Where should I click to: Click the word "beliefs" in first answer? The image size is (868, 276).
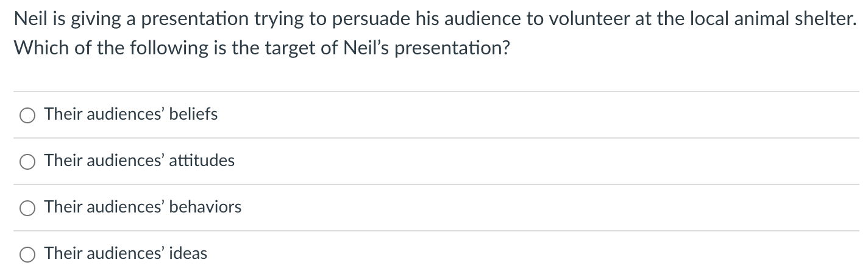point(193,114)
